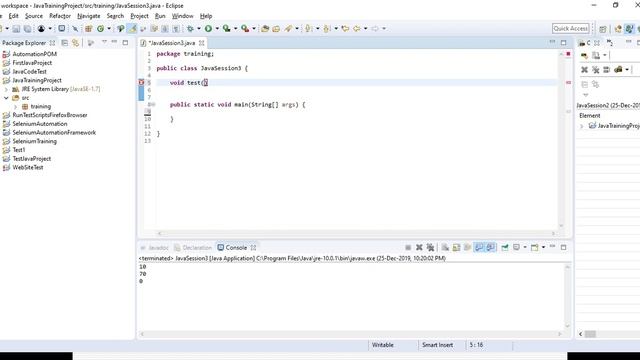The height and width of the screenshot is (360, 640).
Task: Open the Display Selected Console dropdown
Action: (x=525, y=247)
